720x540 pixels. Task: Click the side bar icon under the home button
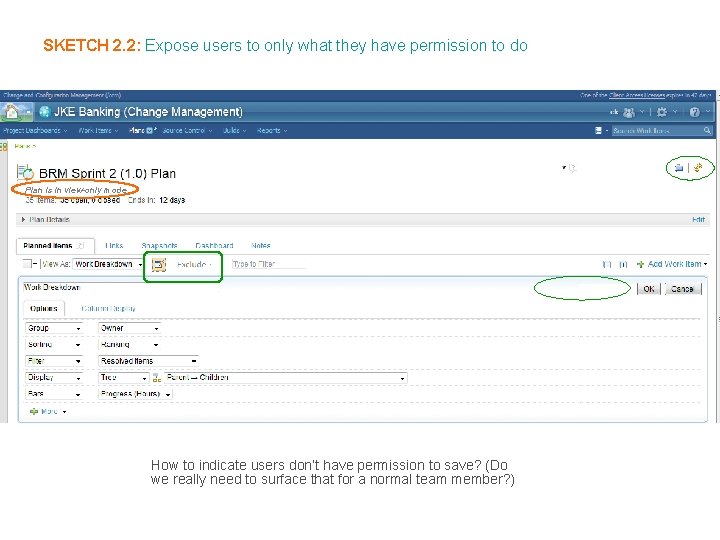(4, 147)
